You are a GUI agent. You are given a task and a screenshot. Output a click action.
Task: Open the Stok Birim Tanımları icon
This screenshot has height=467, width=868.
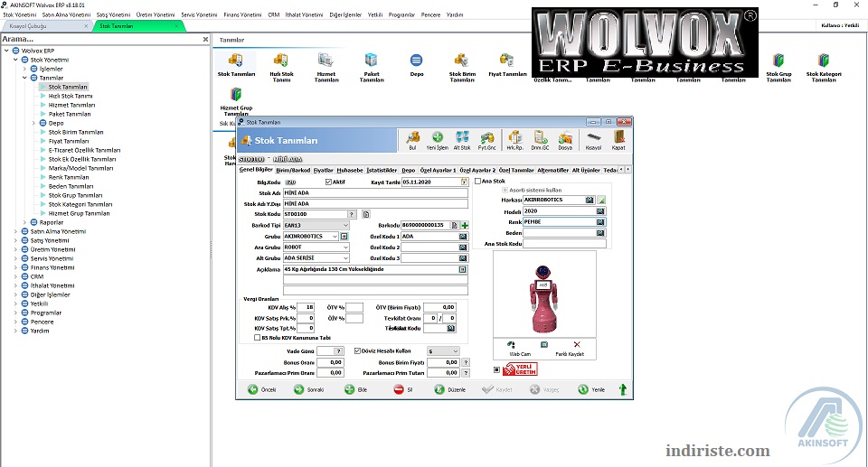462,68
